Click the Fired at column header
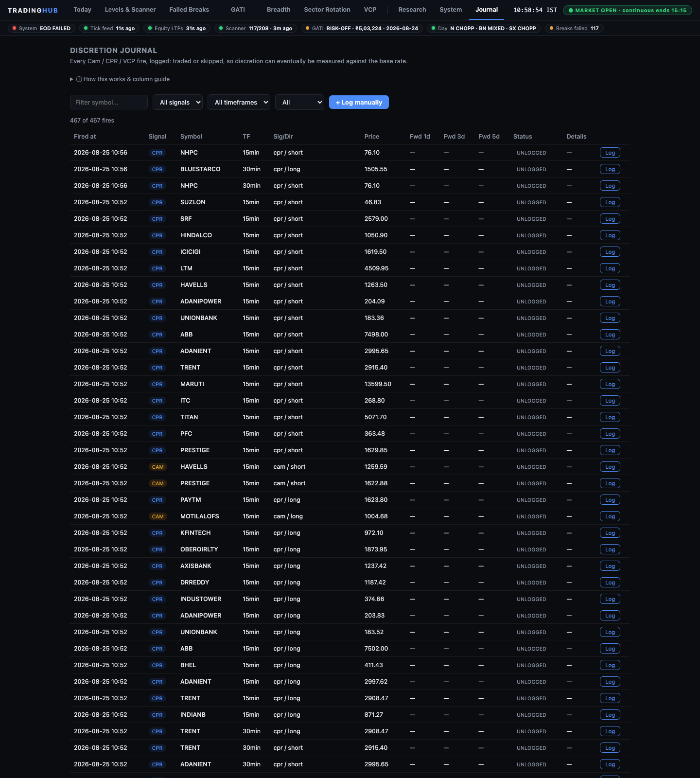Image resolution: width=700 pixels, height=778 pixels. pos(85,137)
